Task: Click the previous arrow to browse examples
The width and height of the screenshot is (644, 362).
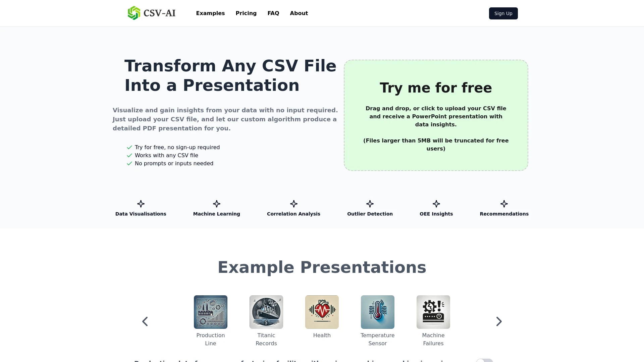Action: click(145, 321)
